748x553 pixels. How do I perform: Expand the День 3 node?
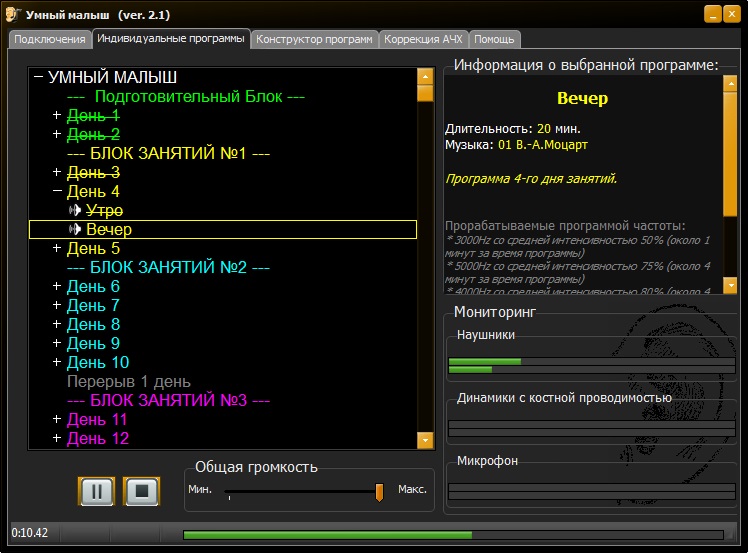pyautogui.click(x=57, y=172)
